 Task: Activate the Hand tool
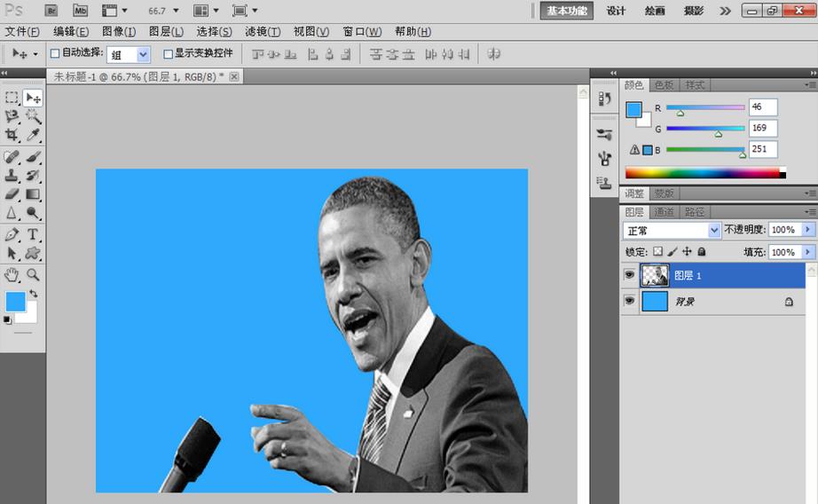click(x=12, y=275)
